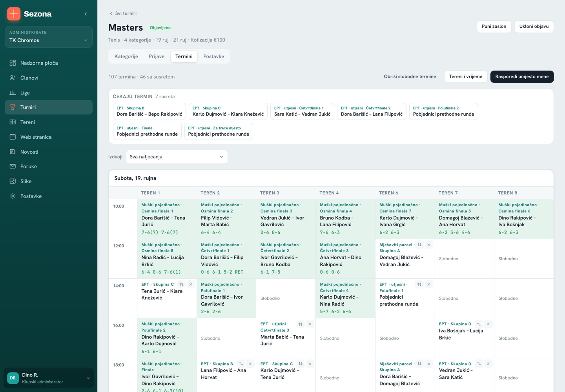Remove Tena Jurić – Klara Knežević from its slot

191,284
